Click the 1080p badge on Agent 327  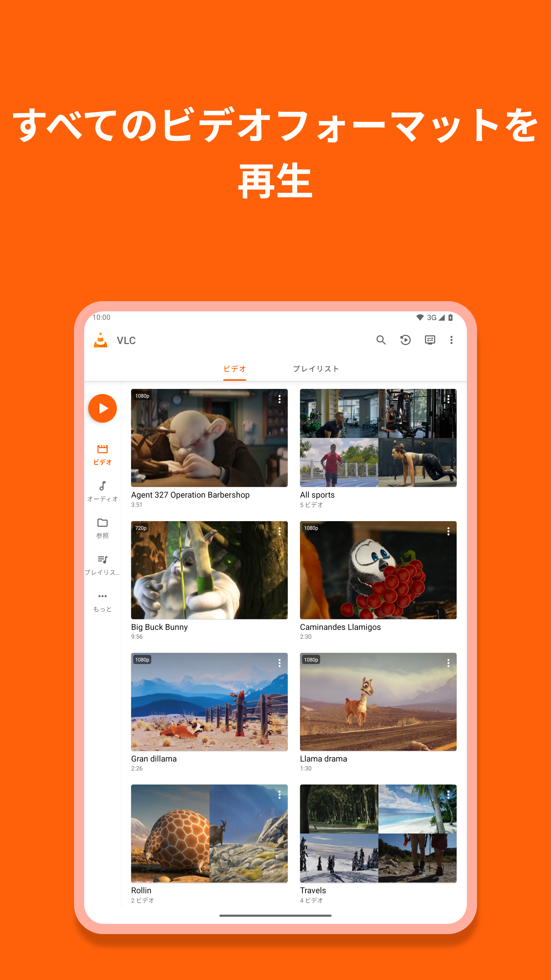[142, 396]
